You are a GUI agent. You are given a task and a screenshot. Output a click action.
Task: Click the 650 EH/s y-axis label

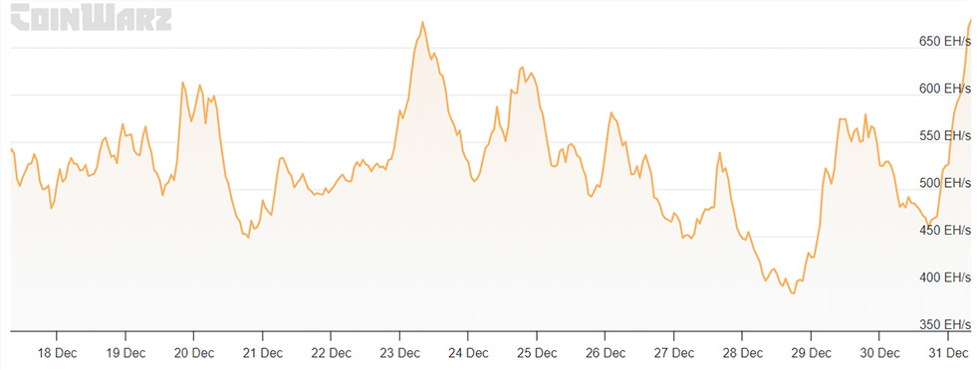945,41
